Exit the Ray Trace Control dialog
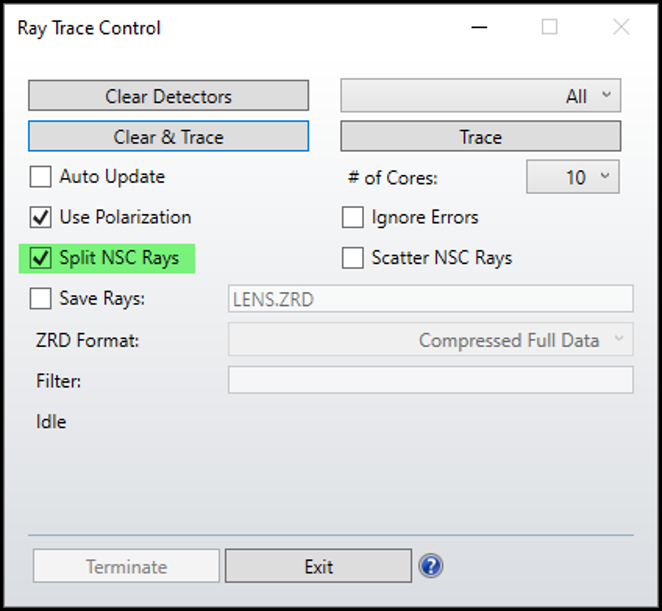The width and height of the screenshot is (662, 611). tap(318, 566)
